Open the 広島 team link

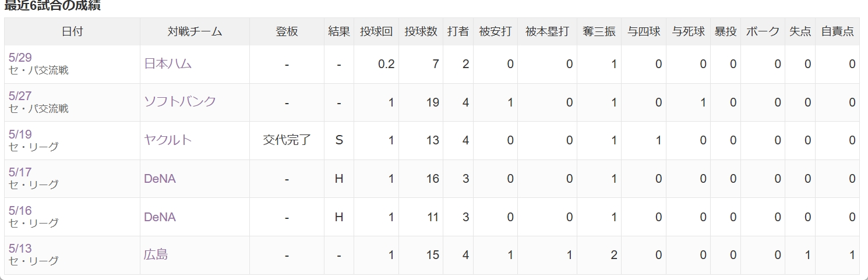(156, 254)
